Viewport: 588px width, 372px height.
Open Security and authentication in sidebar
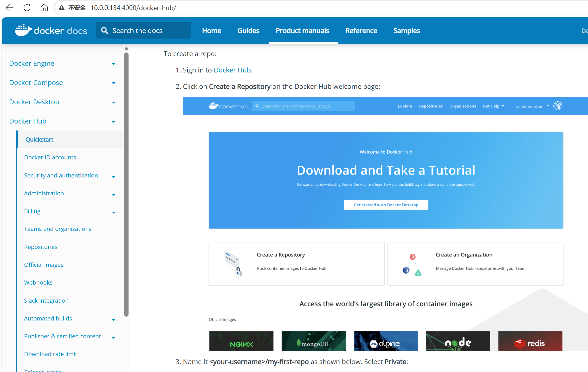[x=61, y=175]
